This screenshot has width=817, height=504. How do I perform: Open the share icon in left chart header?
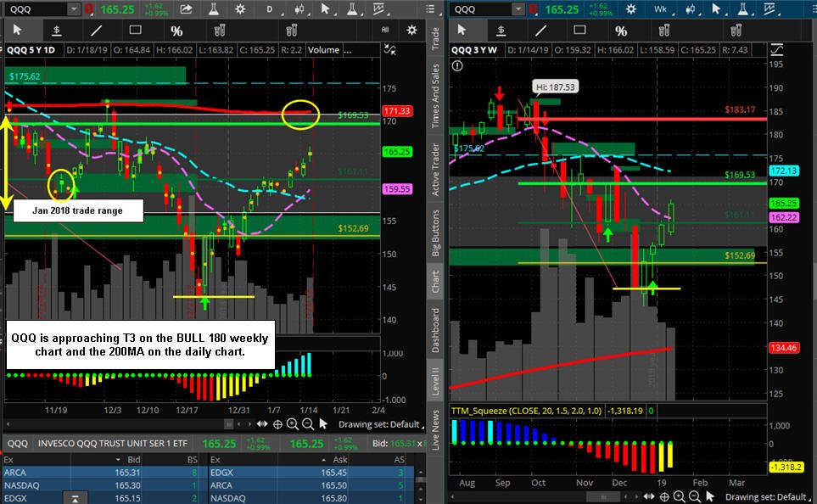coord(186,8)
